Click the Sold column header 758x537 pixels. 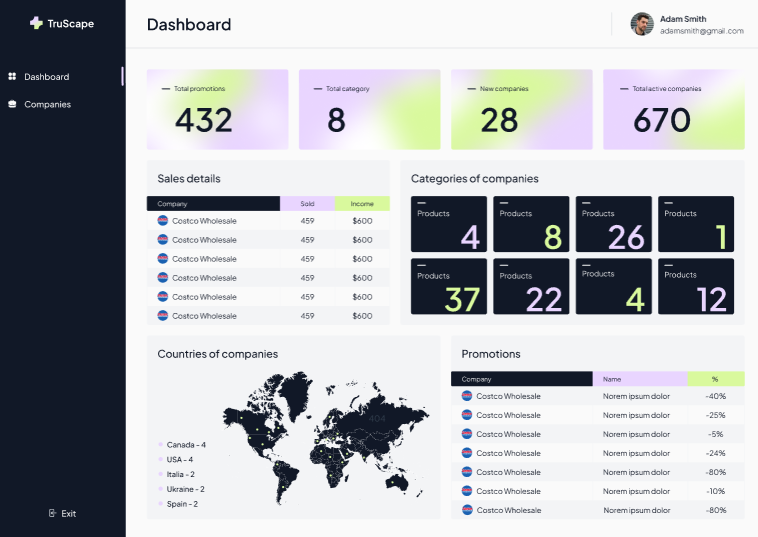click(x=307, y=203)
